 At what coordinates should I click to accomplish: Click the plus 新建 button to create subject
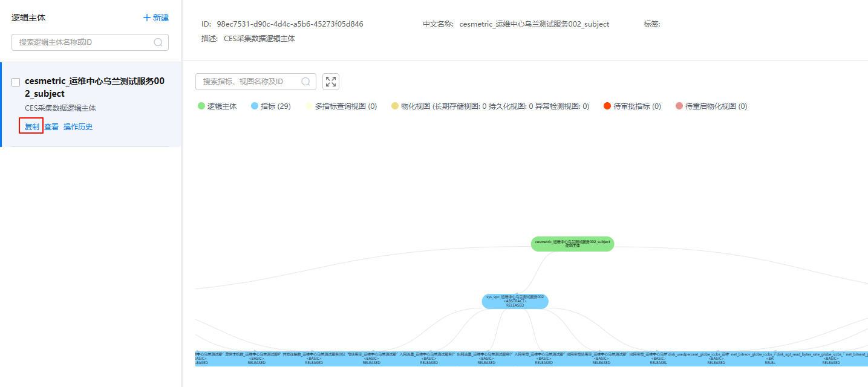click(x=156, y=18)
